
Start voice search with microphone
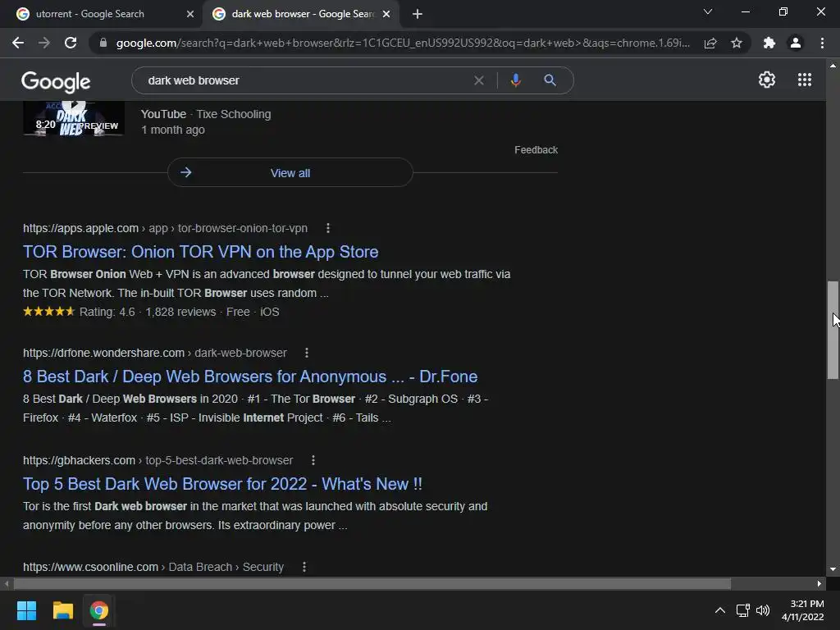coord(515,80)
